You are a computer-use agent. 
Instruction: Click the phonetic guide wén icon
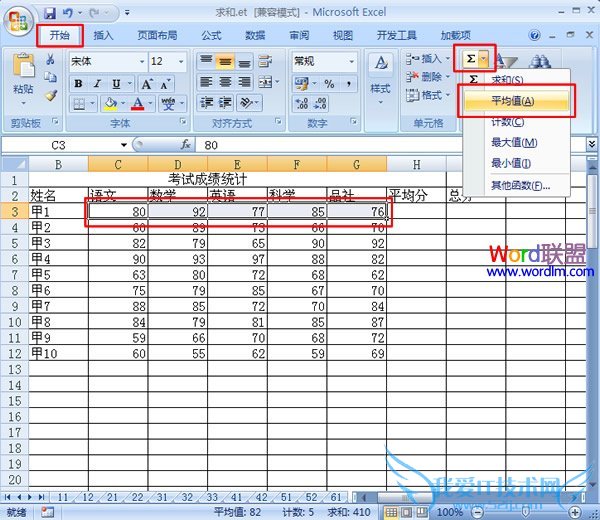[x=168, y=103]
